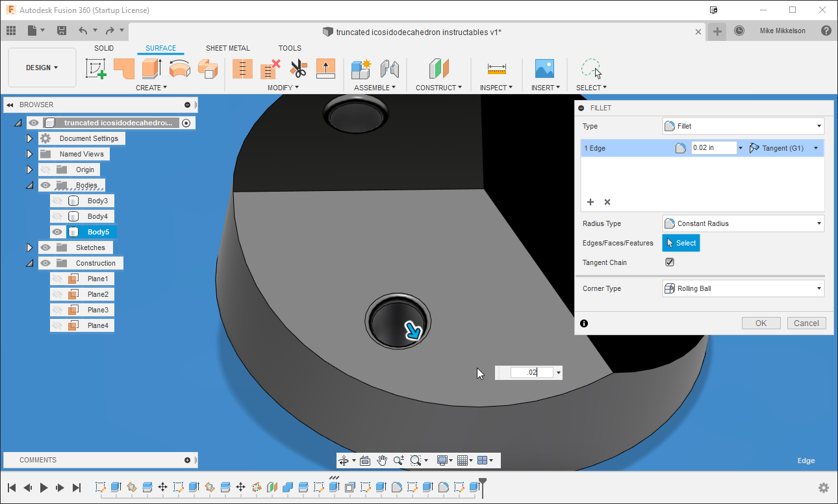Viewport: 838px width, 504px height.
Task: Expand the Sketches folder in the browser
Action: point(29,247)
